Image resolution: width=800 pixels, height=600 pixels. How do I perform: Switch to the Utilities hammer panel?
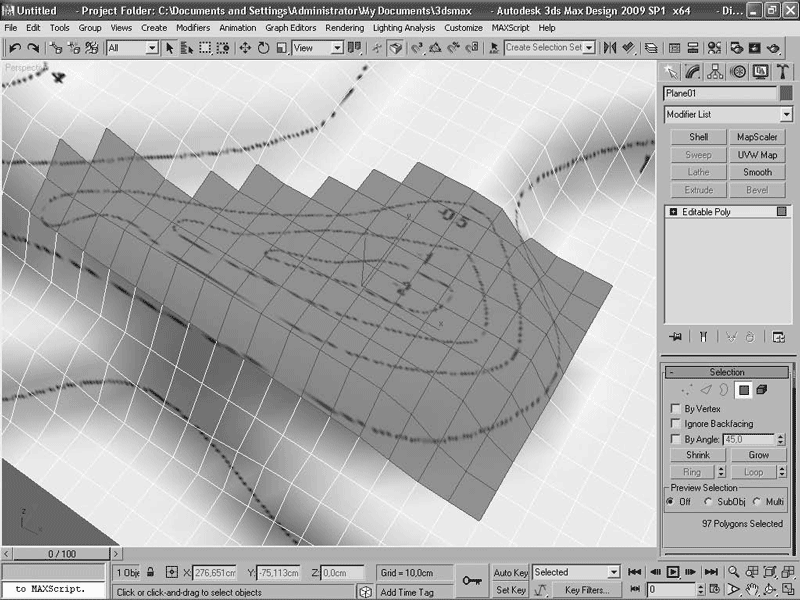[783, 71]
